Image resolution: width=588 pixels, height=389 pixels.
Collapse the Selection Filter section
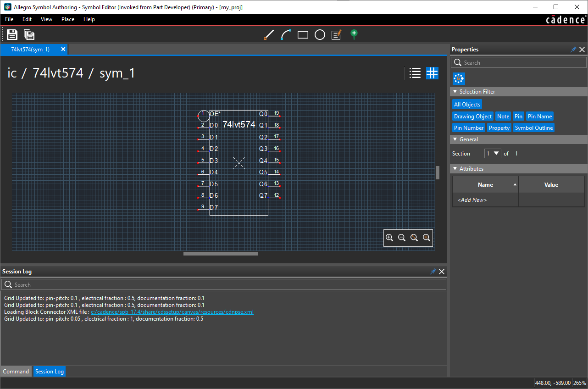(455, 92)
